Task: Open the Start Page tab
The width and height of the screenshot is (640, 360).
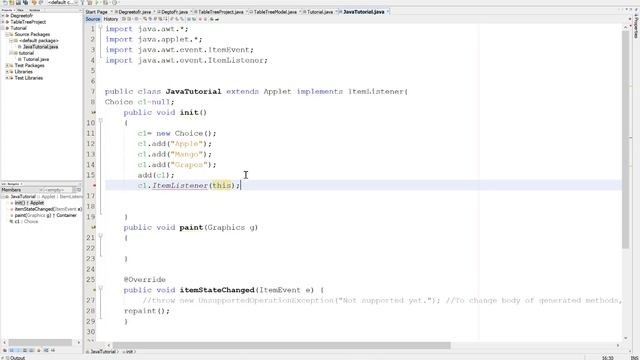Action: [x=96, y=12]
